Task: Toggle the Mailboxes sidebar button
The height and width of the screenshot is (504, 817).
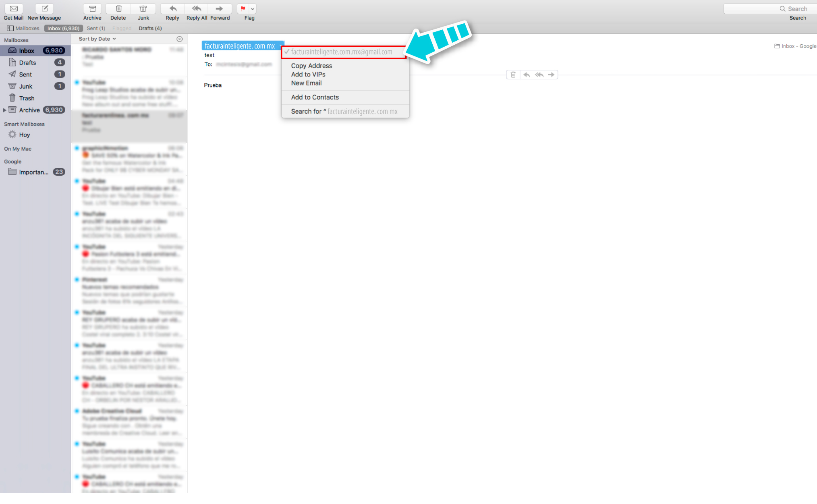Action: tap(23, 28)
